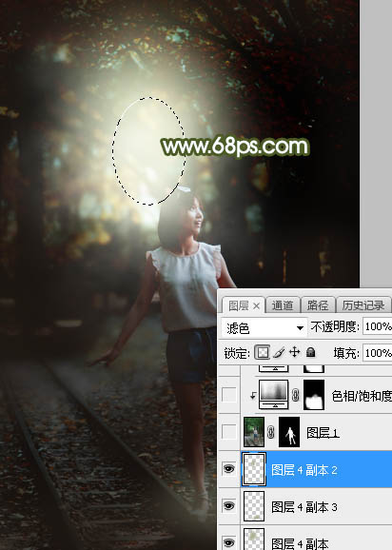Select the 色相/饱和度 adjustment layer thumbnail
Image resolution: width=392 pixels, height=550 pixels.
tap(273, 395)
